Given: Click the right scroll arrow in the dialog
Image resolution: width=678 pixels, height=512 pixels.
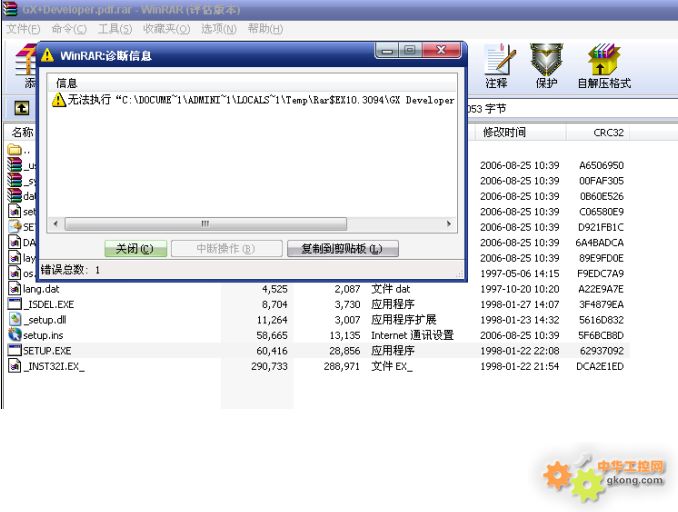Looking at the screenshot, I should point(449,224).
